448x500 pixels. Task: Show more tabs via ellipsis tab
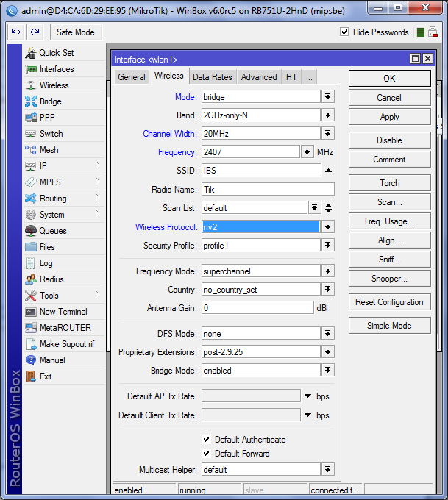click(309, 77)
